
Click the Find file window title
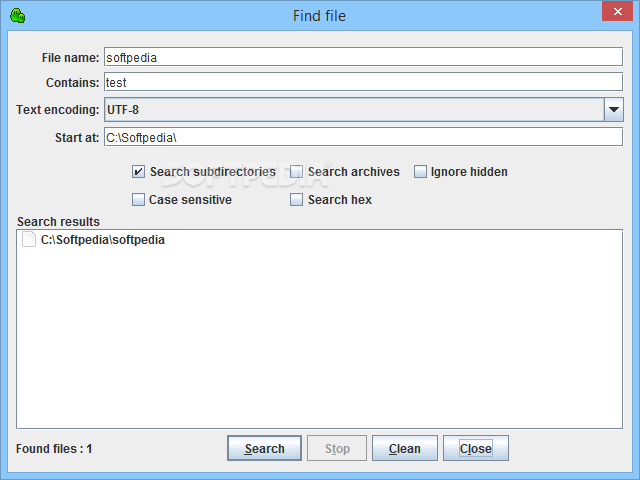click(x=319, y=16)
